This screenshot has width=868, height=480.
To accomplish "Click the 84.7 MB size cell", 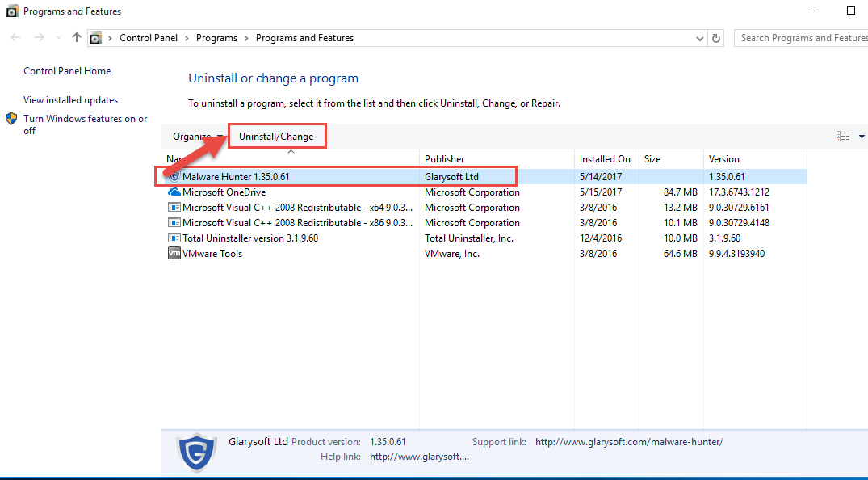I will click(x=681, y=192).
